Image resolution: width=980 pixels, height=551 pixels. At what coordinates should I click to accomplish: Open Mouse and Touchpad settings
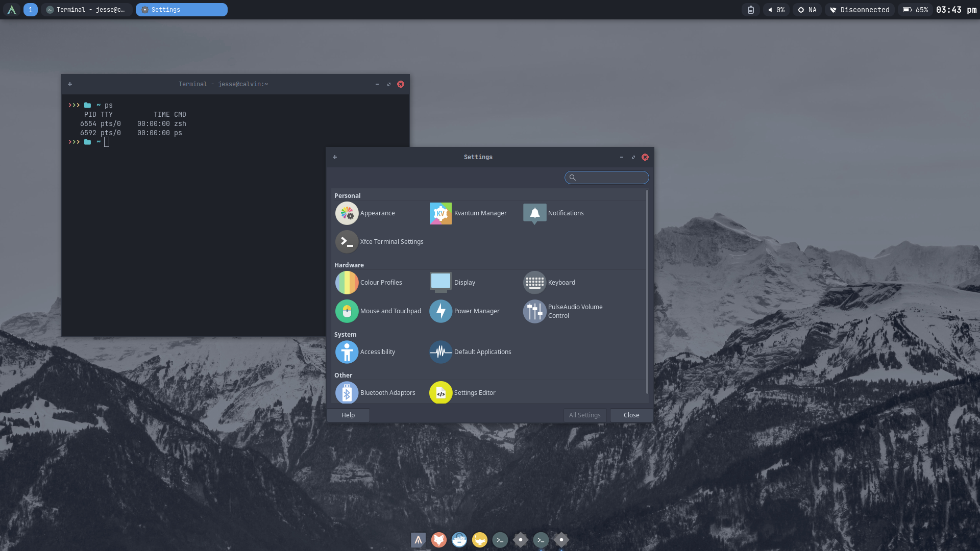click(x=379, y=311)
